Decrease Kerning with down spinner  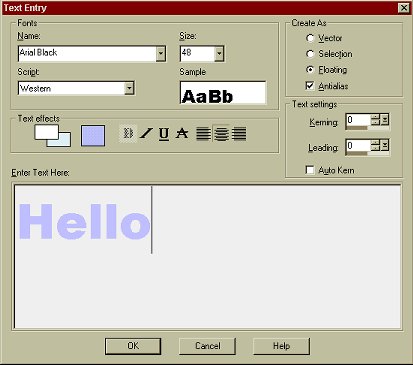click(x=376, y=123)
